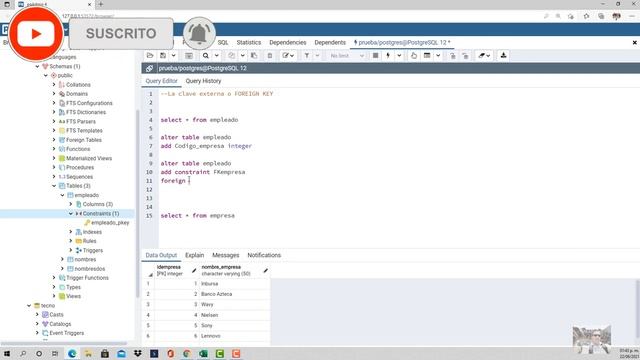
Task: Expand Filter options dropdown arrow
Action: [x=317, y=56]
